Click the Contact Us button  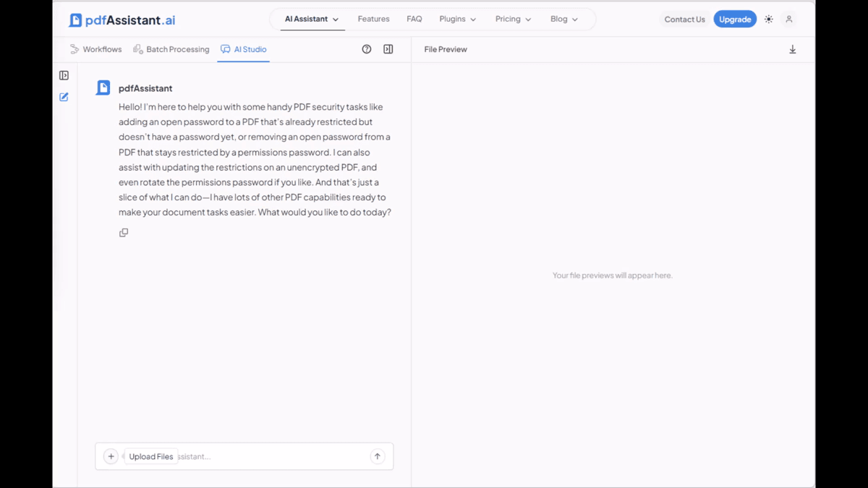coord(684,20)
